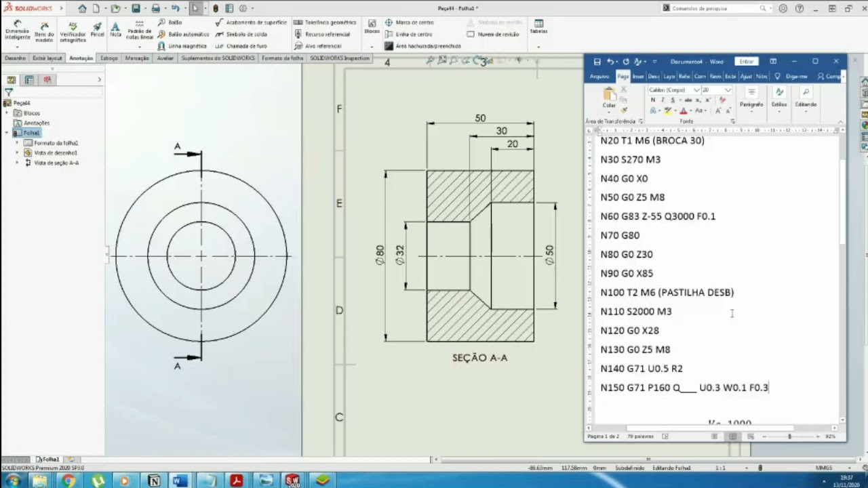Open the Formato da folha tab

283,58
